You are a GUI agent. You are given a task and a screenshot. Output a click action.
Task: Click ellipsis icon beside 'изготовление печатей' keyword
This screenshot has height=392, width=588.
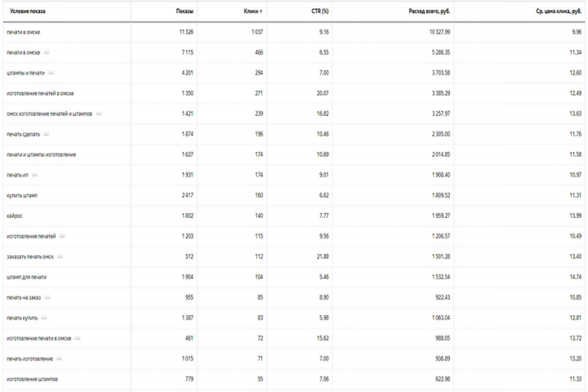tap(62, 236)
